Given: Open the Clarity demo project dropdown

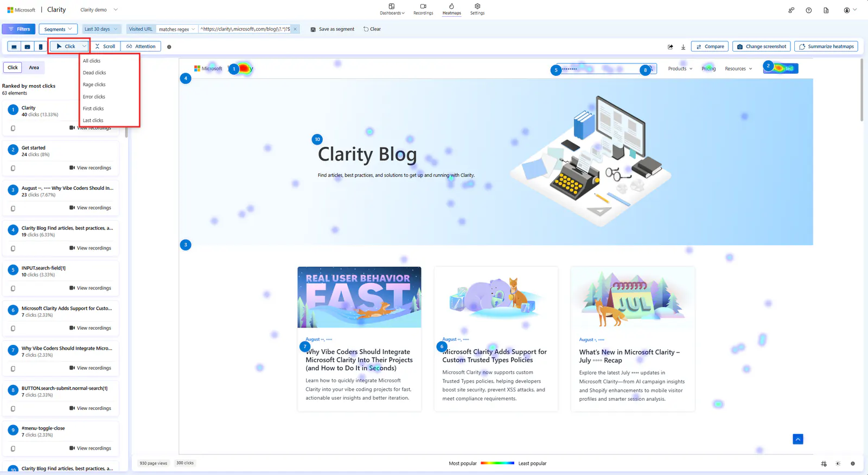Looking at the screenshot, I should pyautogui.click(x=99, y=10).
